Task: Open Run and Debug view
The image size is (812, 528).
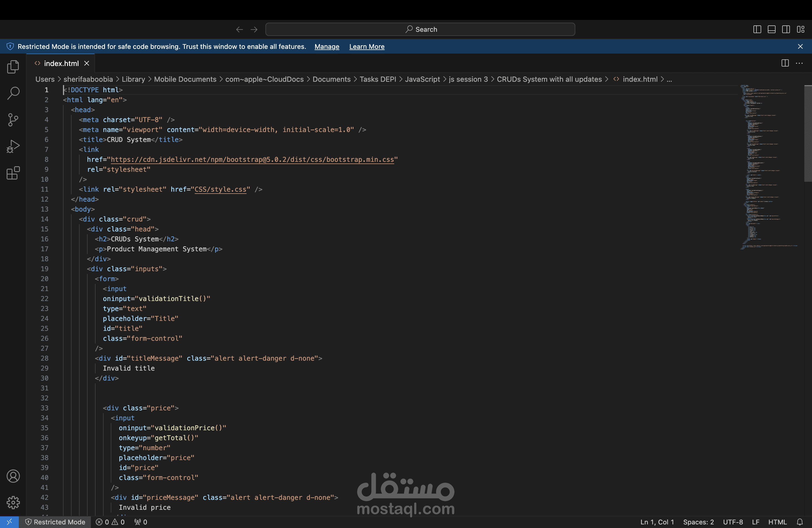Action: point(13,146)
